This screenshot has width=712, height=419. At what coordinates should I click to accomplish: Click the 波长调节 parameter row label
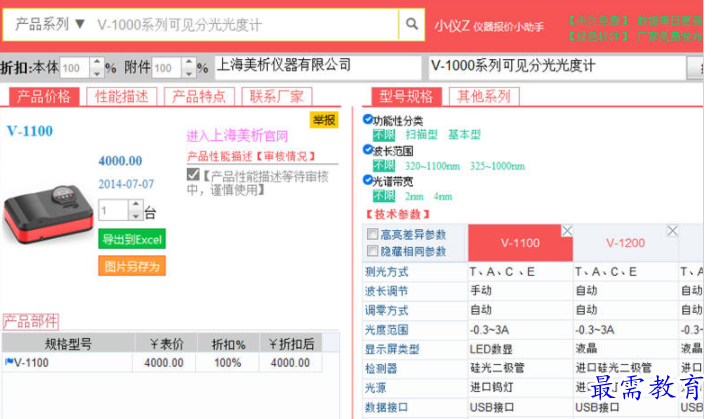(x=386, y=291)
